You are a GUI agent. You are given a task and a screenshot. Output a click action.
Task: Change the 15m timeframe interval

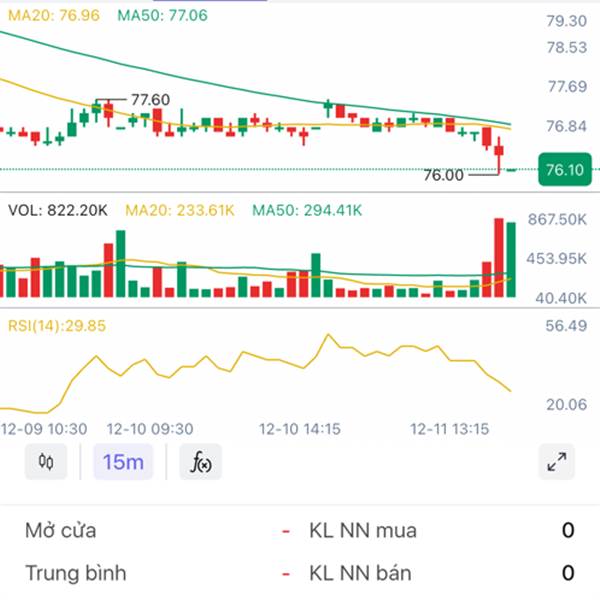click(x=123, y=461)
